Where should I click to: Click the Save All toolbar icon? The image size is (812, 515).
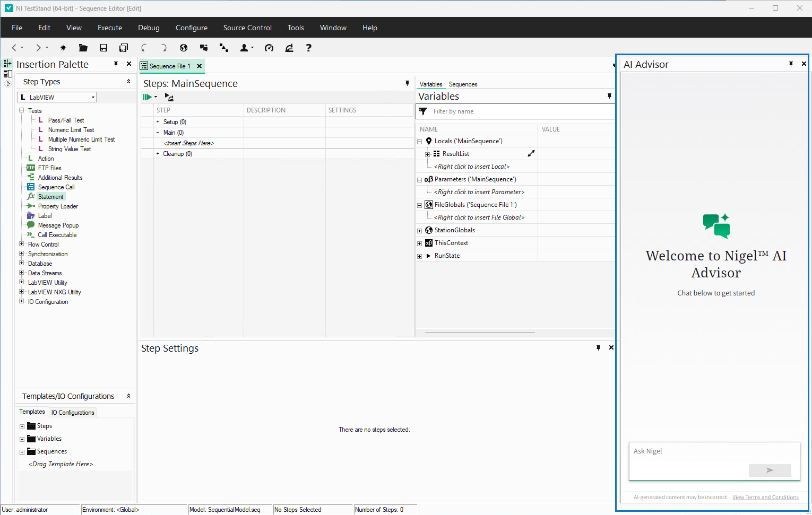124,48
